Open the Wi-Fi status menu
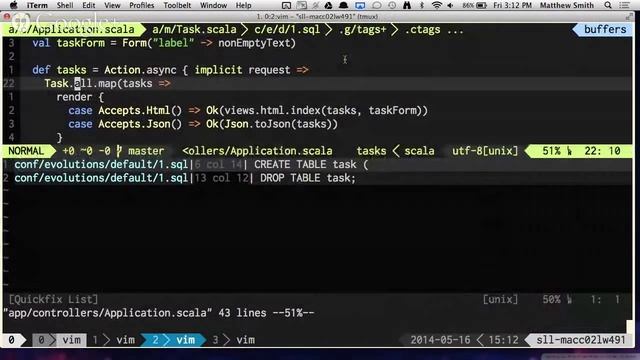This screenshot has height=360, width=640. click(x=437, y=5)
